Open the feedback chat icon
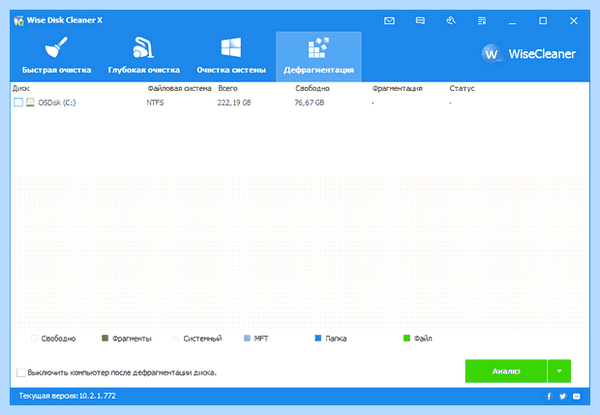 [x=420, y=21]
